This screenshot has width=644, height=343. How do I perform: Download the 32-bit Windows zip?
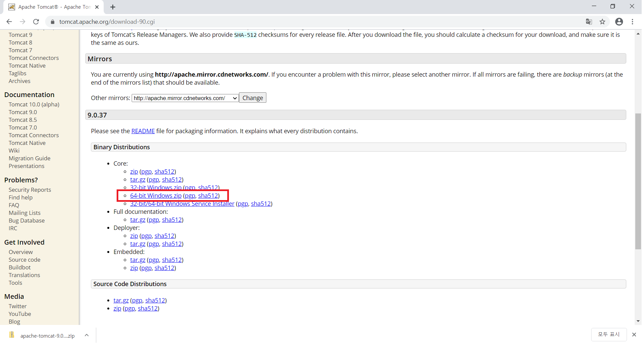tap(156, 188)
